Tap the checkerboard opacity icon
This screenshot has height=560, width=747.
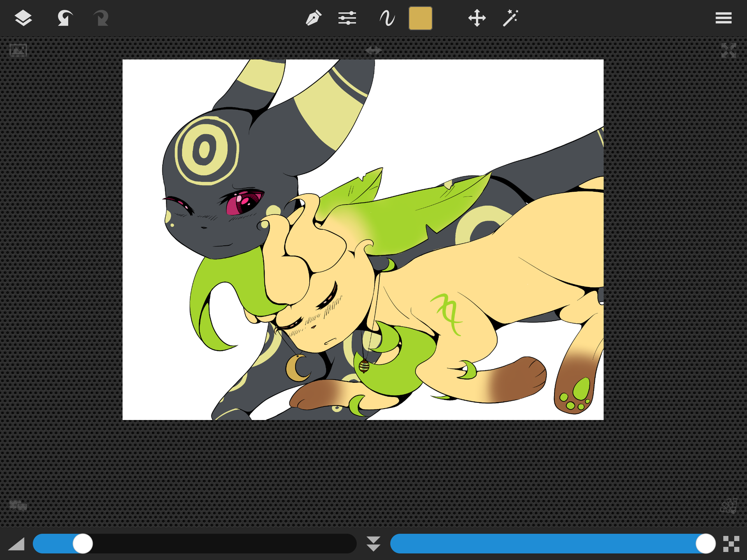(731, 544)
